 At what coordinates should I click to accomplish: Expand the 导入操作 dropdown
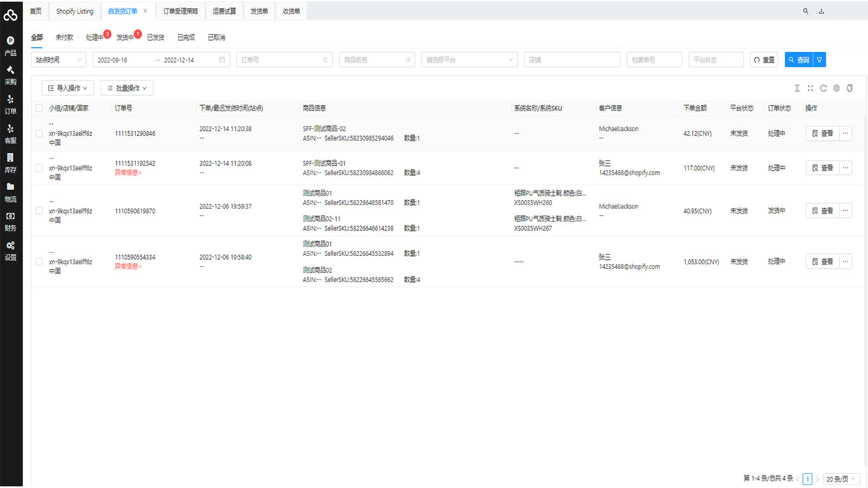68,88
